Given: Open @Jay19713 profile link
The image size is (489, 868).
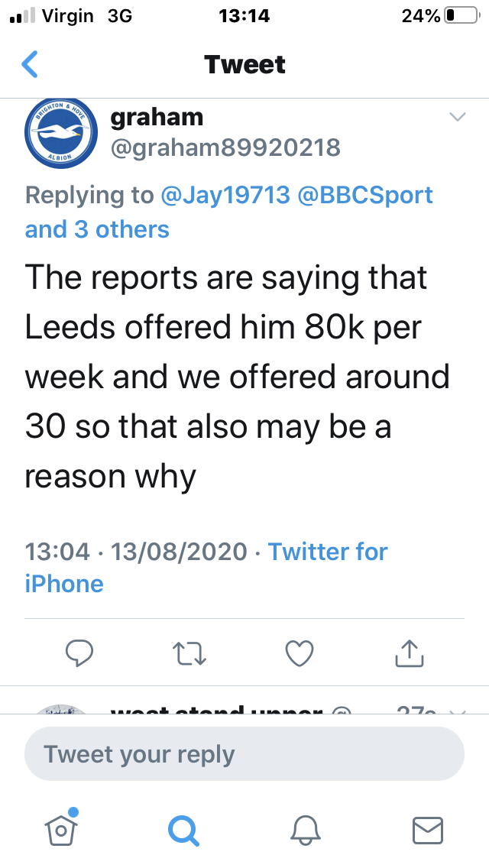Looking at the screenshot, I should (x=225, y=195).
